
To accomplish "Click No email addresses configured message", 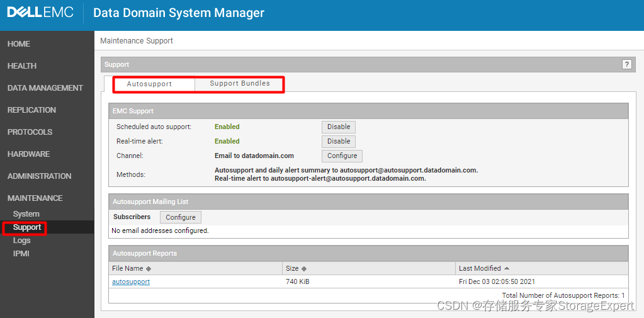I will click(x=160, y=231).
